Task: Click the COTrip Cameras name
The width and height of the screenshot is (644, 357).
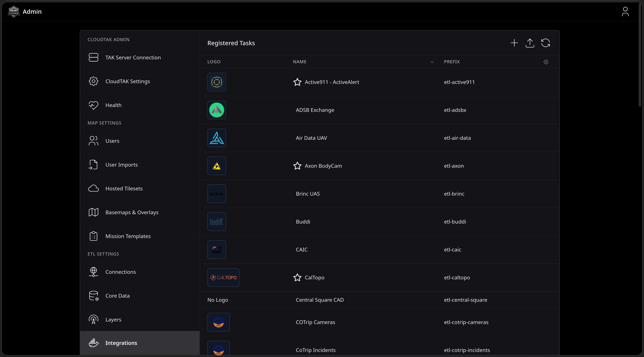Action: [315, 322]
